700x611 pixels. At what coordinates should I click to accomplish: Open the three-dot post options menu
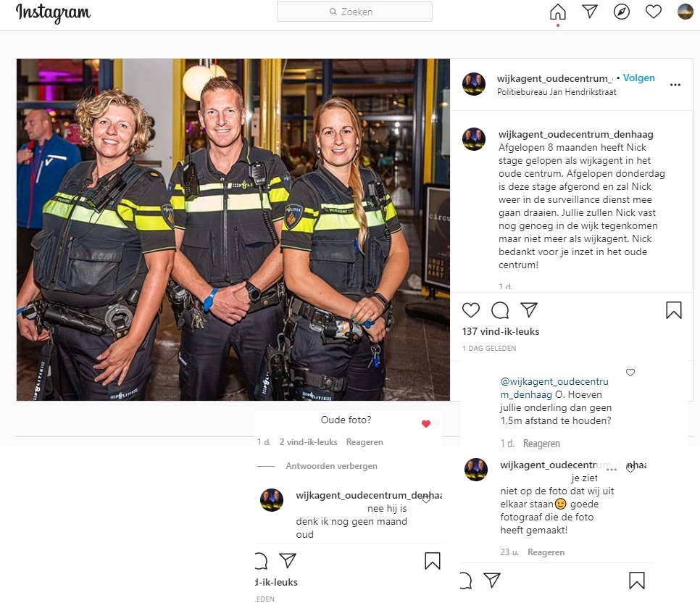(675, 84)
